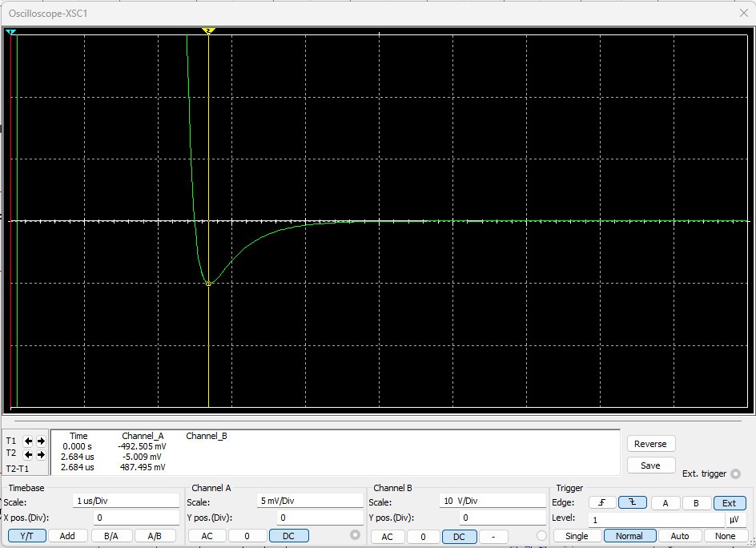Toggle Channel B invert minus button
756x548 pixels.
tap(493, 537)
